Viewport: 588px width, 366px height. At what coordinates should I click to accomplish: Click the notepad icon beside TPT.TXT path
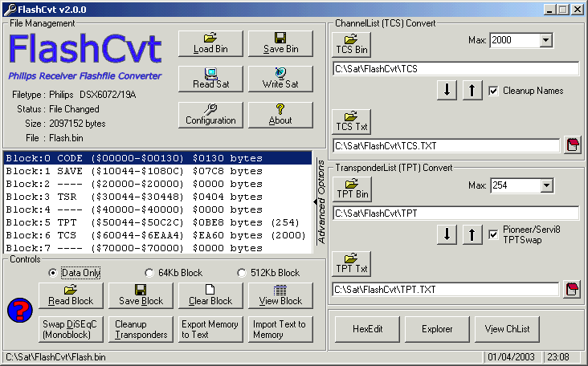click(x=572, y=289)
